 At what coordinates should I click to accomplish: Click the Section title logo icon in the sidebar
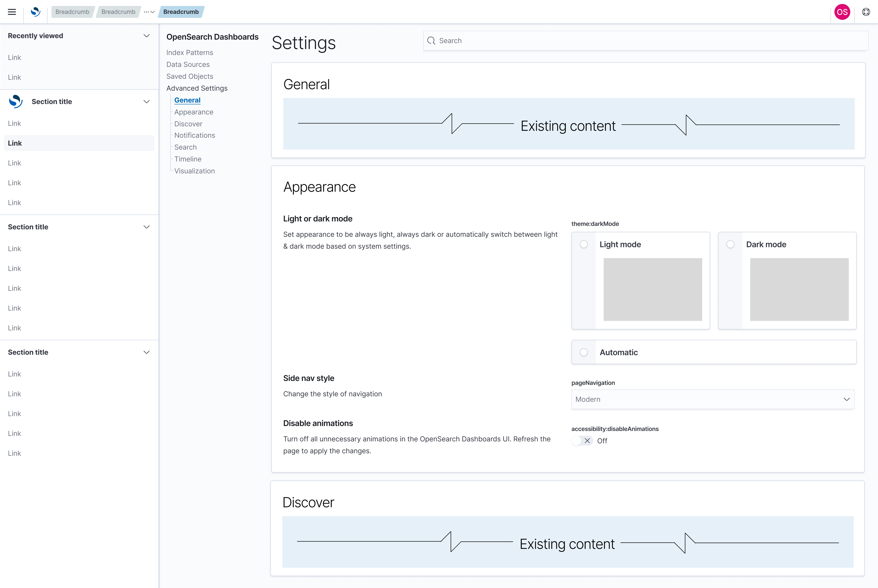(x=15, y=101)
